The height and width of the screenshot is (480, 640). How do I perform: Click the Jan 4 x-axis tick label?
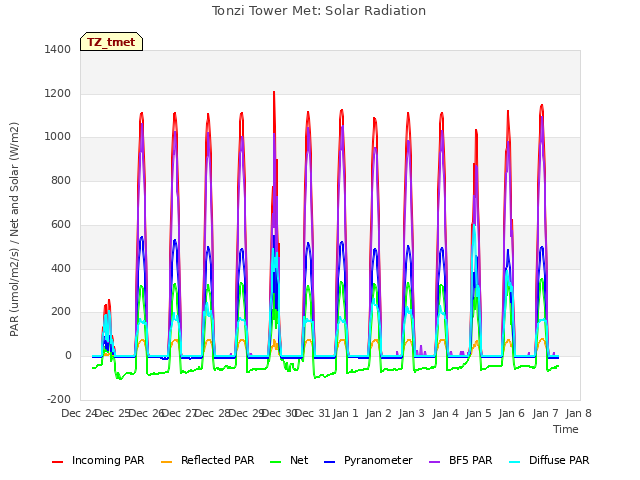445,413
